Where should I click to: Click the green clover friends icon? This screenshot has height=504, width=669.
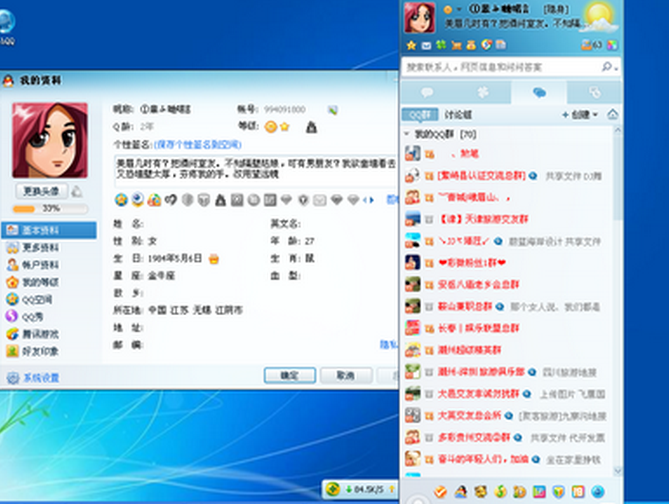(441, 45)
